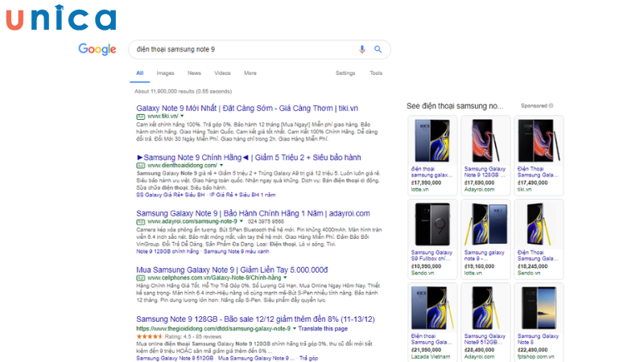The image size is (644, 362).
Task: Open Samsung Note 9 128GB Bão sale 12/12 result
Action: click(x=255, y=319)
